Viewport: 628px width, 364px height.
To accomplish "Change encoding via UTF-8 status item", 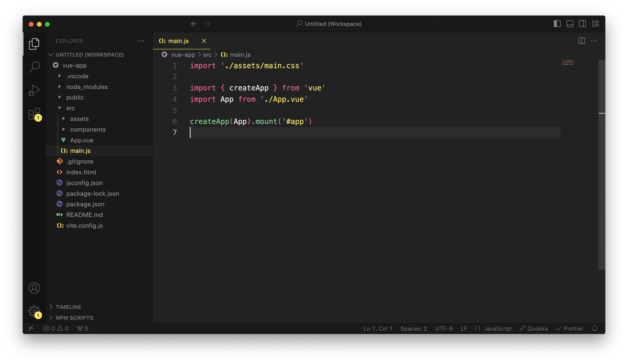I will (x=444, y=329).
